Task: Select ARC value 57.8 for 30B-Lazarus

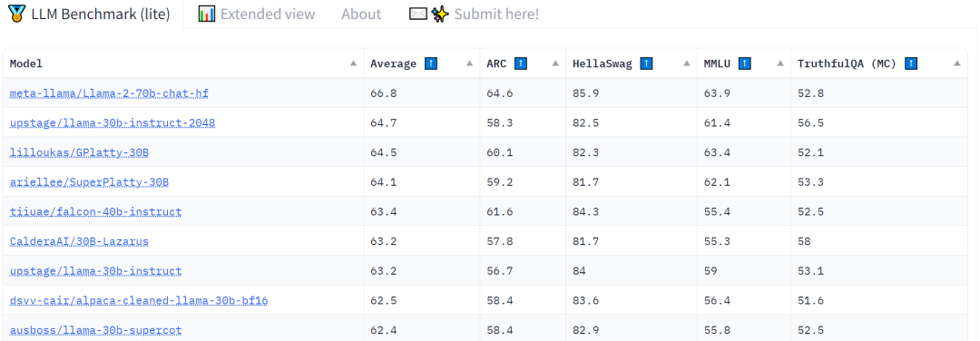Action: click(500, 241)
